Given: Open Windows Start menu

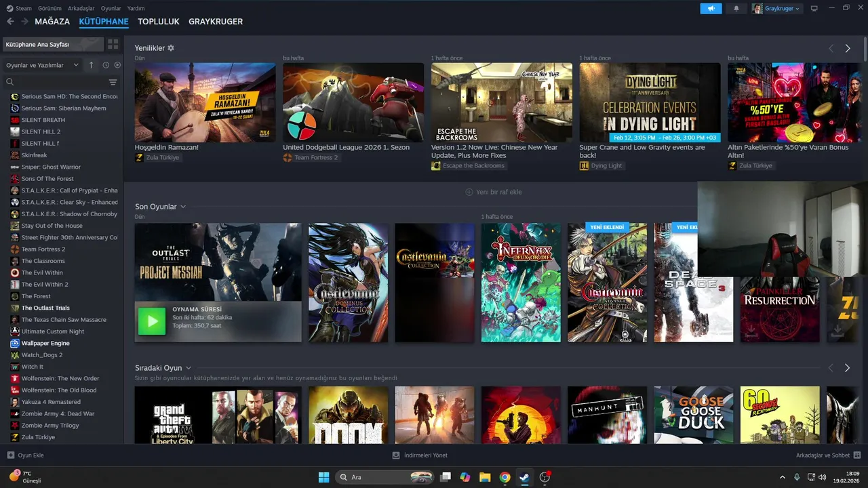Looking at the screenshot, I should [323, 477].
